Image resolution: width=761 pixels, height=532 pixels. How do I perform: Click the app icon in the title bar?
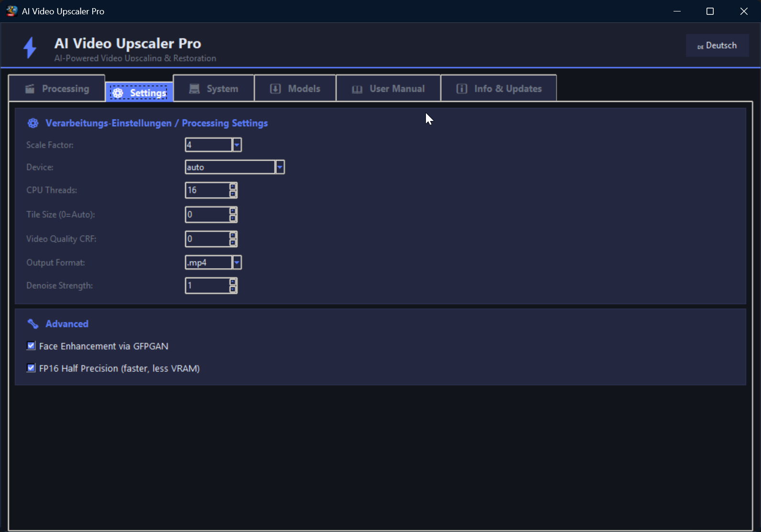tap(11, 11)
